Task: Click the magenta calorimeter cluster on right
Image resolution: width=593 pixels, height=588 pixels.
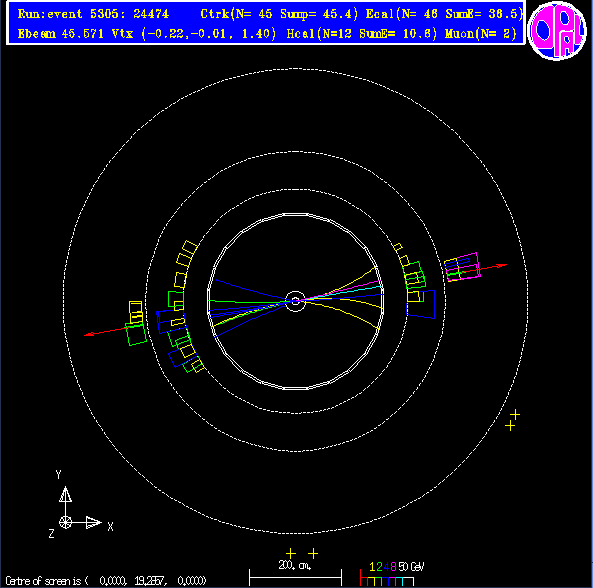Action: point(463,267)
